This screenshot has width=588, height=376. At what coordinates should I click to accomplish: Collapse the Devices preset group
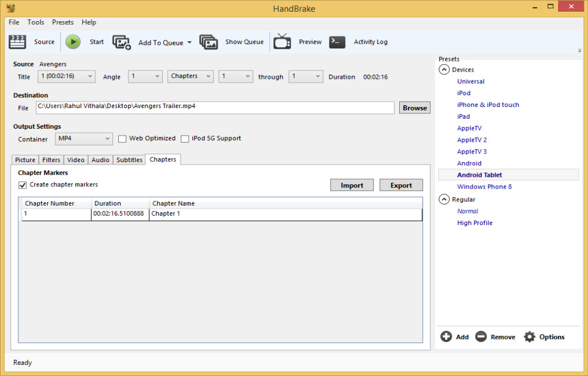click(444, 69)
